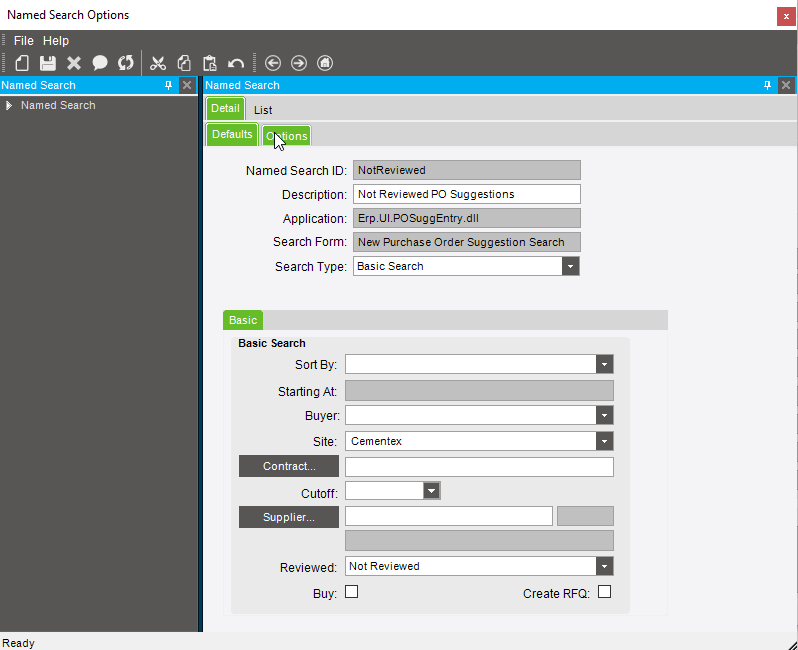Click the New document toolbar icon

point(21,63)
